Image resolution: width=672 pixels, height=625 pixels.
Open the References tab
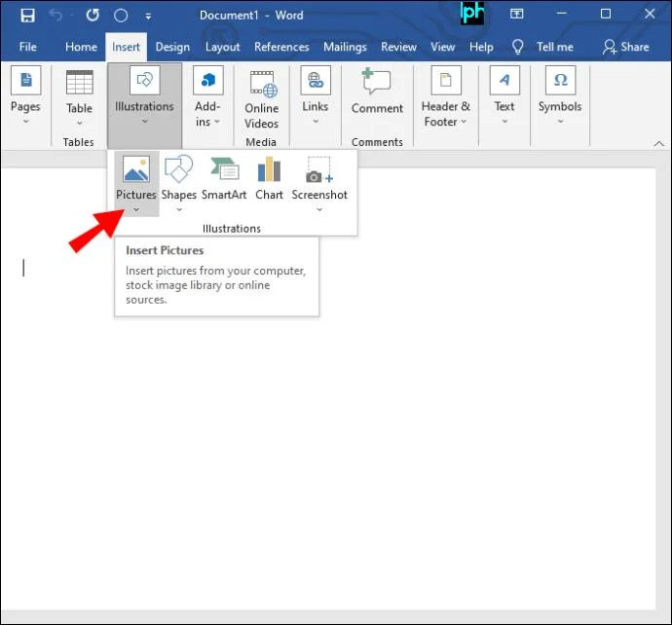click(x=281, y=47)
